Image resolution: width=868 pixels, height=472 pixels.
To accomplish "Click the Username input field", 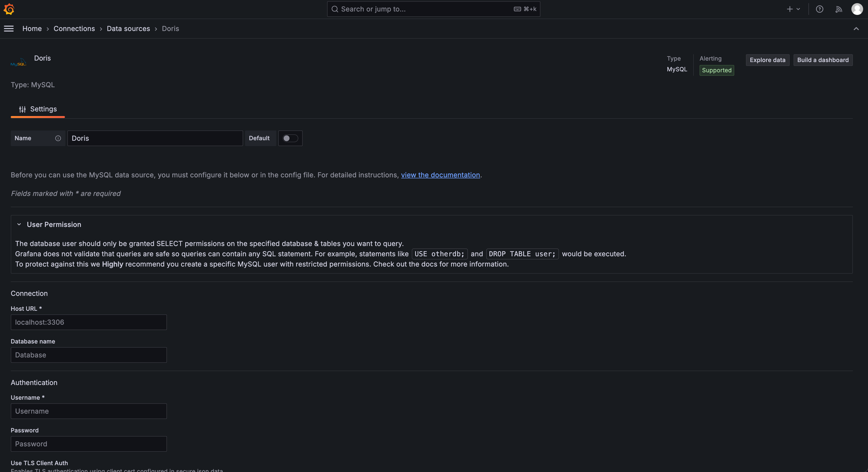I will (x=89, y=411).
